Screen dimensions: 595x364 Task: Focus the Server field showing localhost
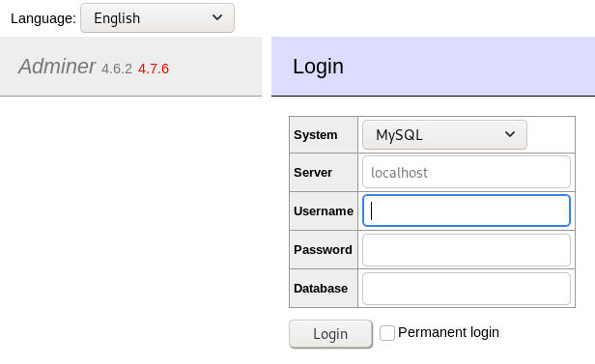point(467,172)
